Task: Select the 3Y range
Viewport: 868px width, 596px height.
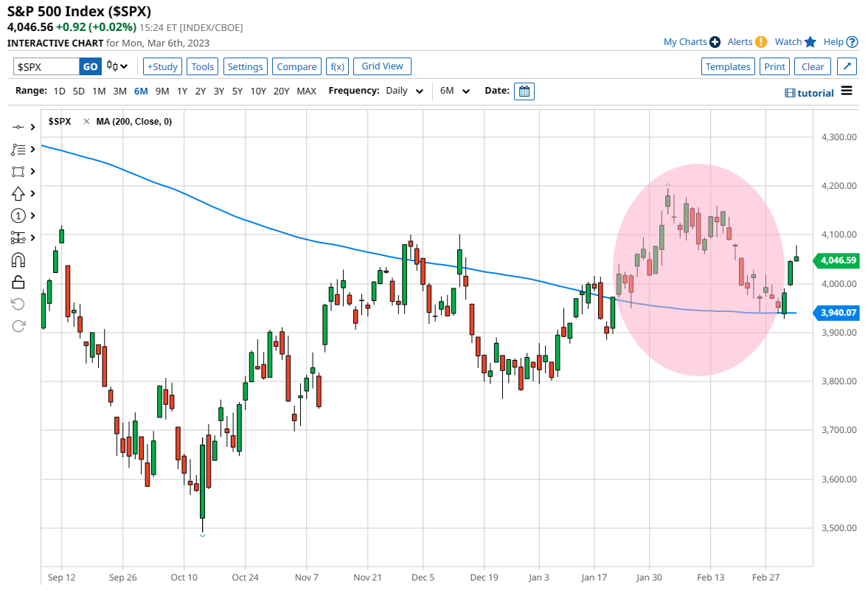Action: pyautogui.click(x=219, y=91)
